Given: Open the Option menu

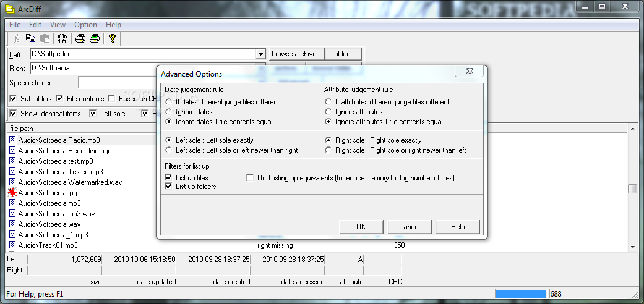Looking at the screenshot, I should coord(85,25).
